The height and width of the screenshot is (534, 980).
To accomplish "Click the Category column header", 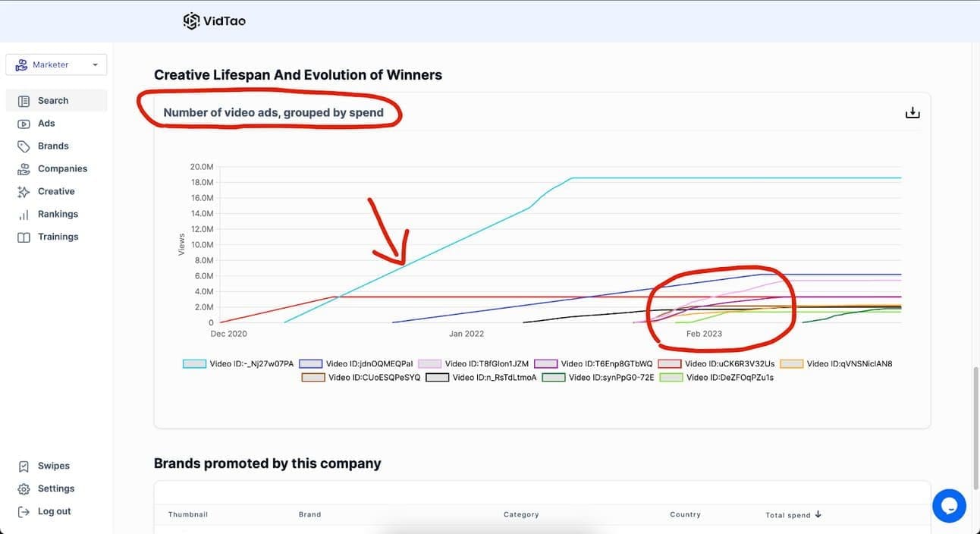I will 521,515.
